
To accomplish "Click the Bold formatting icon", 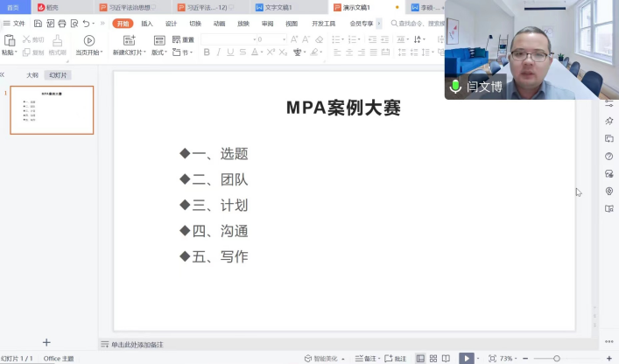I will click(x=208, y=52).
